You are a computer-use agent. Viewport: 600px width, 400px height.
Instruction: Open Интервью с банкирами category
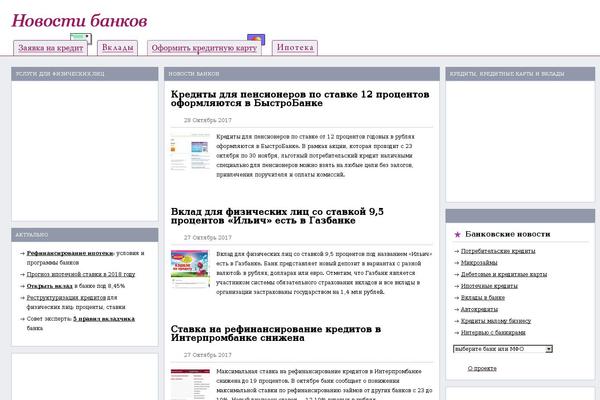click(x=493, y=333)
